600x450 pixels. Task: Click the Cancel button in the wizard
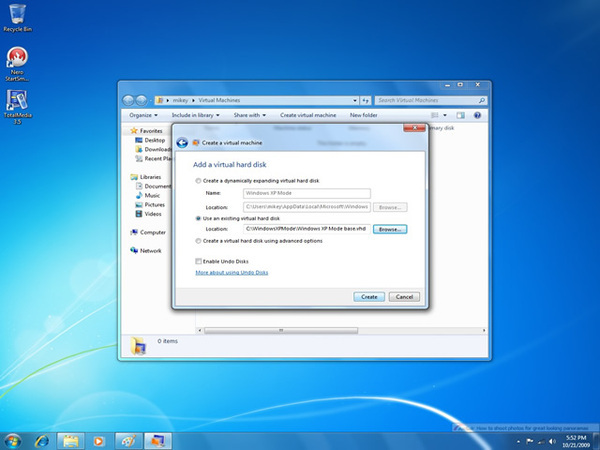pos(404,297)
